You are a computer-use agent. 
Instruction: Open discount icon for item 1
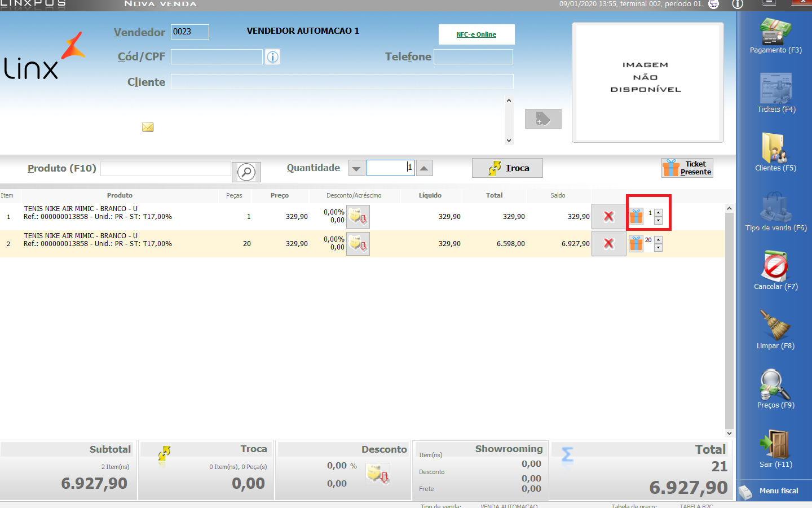point(358,217)
